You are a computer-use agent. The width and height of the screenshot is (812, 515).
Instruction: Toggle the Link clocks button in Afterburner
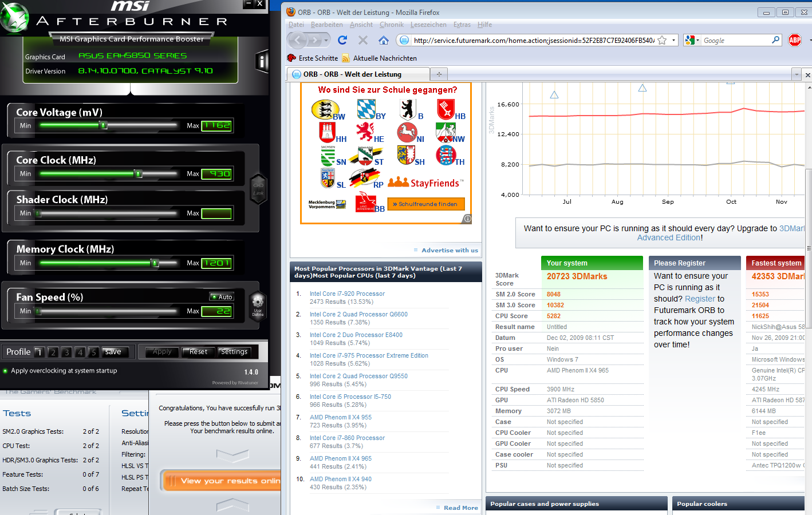click(258, 188)
